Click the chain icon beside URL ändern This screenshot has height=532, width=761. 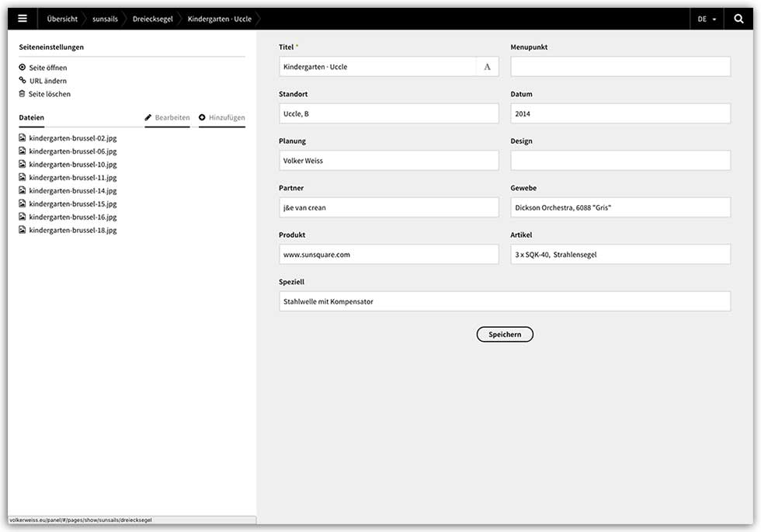[23, 80]
